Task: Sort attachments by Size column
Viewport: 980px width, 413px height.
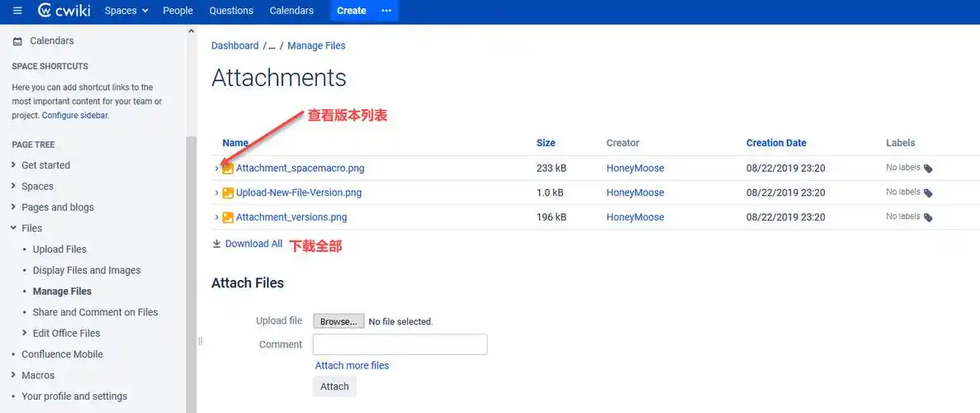Action: click(x=546, y=143)
